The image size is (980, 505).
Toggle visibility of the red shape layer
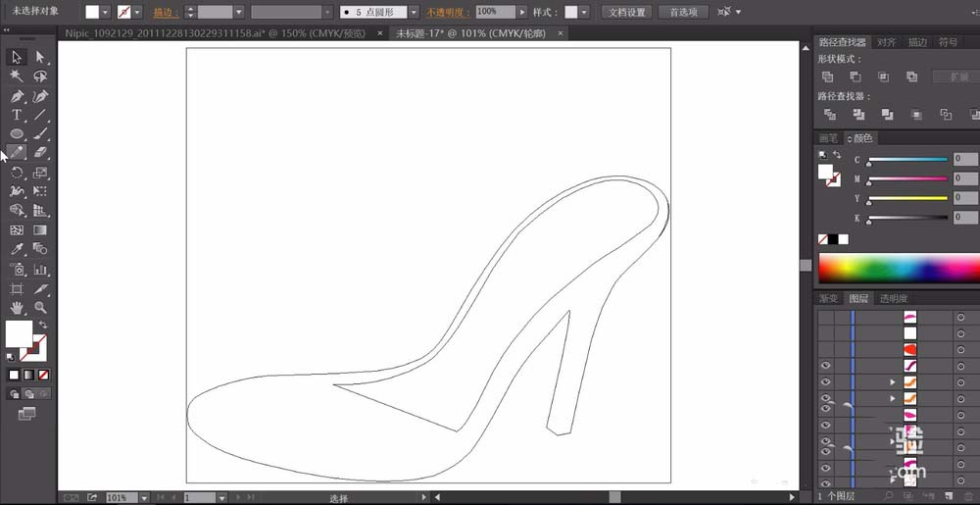[x=825, y=349]
